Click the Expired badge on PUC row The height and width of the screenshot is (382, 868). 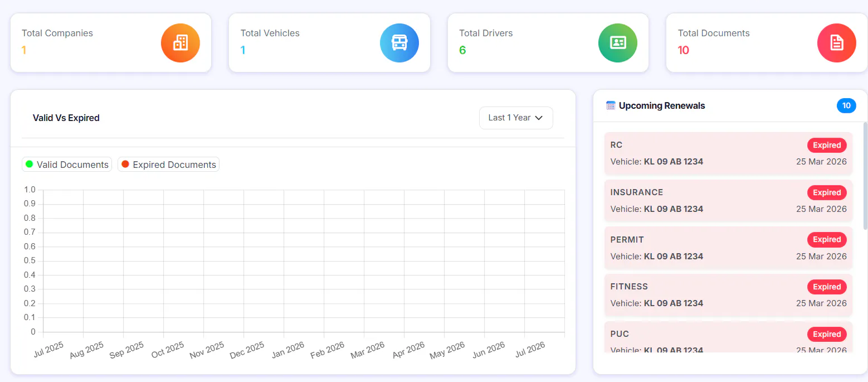pyautogui.click(x=827, y=334)
